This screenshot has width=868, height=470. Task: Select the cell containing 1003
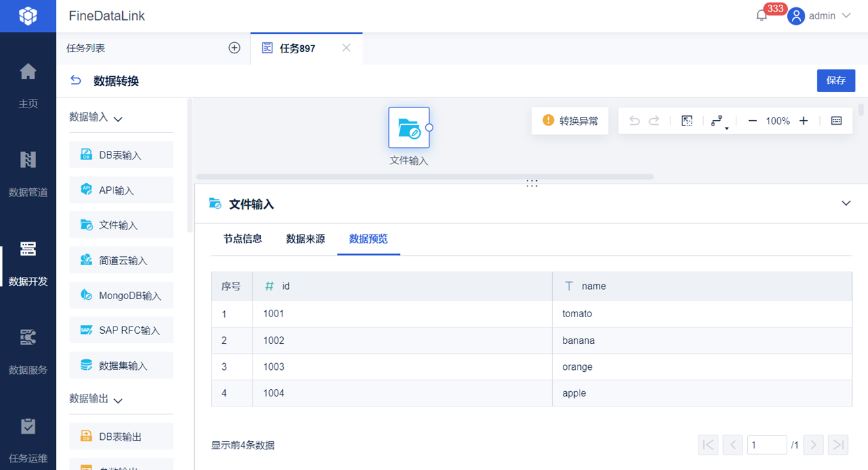(x=403, y=367)
